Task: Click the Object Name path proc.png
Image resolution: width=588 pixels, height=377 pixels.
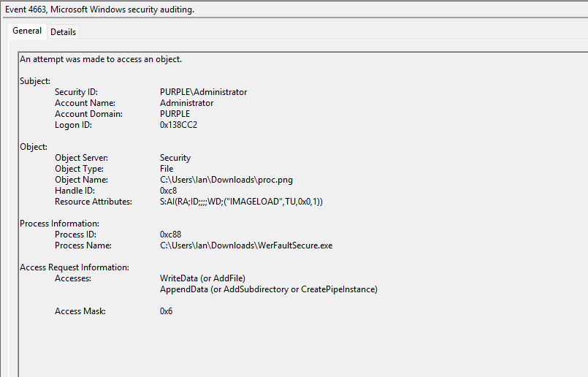Action: click(226, 180)
